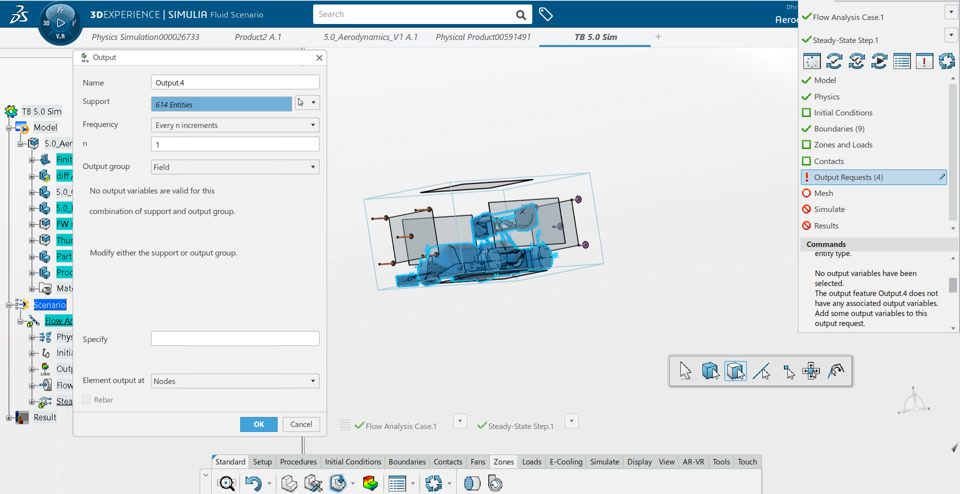960x494 pixels.
Task: Click the update icon with double checkmark
Action: (x=857, y=61)
